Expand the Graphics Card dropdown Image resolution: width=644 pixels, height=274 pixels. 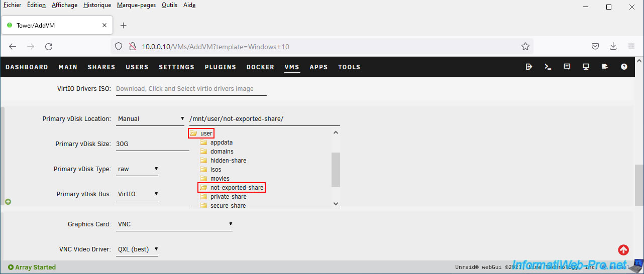[174, 224]
